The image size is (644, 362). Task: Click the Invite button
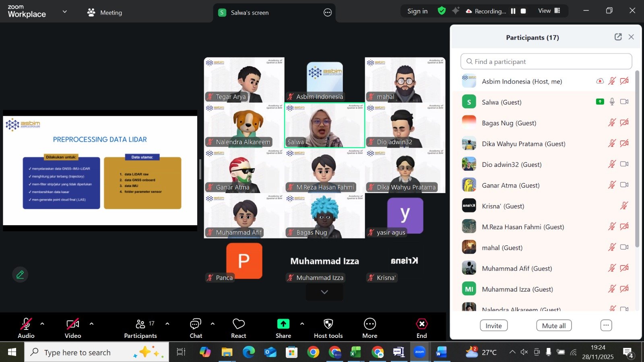[x=493, y=326]
